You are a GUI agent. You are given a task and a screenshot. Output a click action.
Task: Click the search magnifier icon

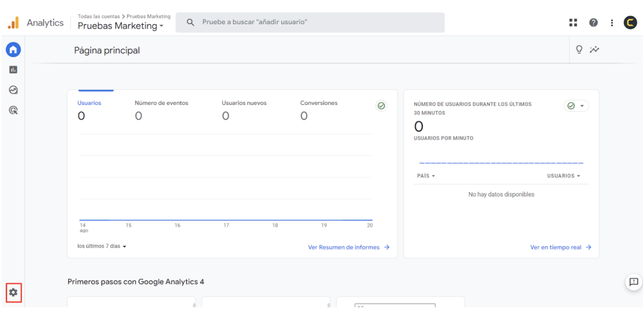point(190,22)
